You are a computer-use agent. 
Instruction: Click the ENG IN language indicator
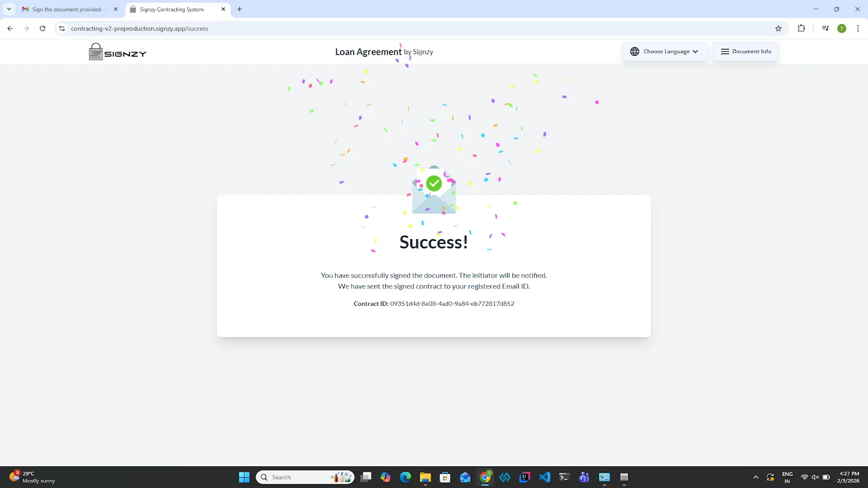point(787,477)
